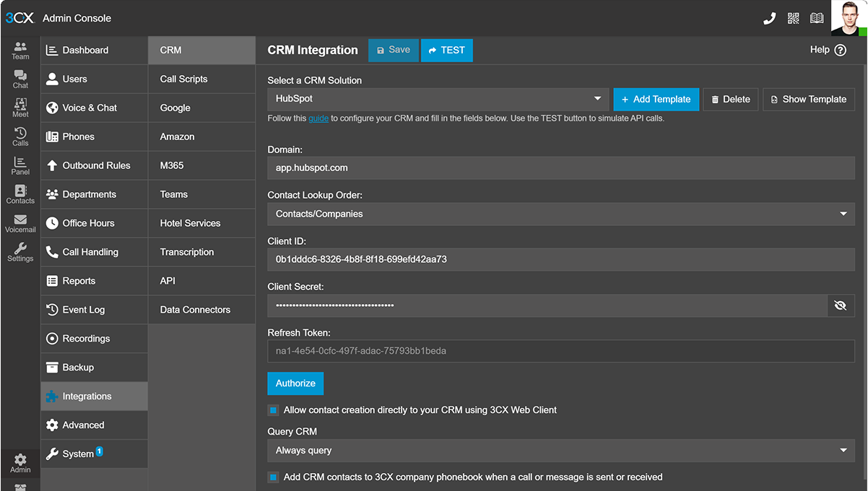
Task: Follow the guide link
Action: tap(318, 118)
